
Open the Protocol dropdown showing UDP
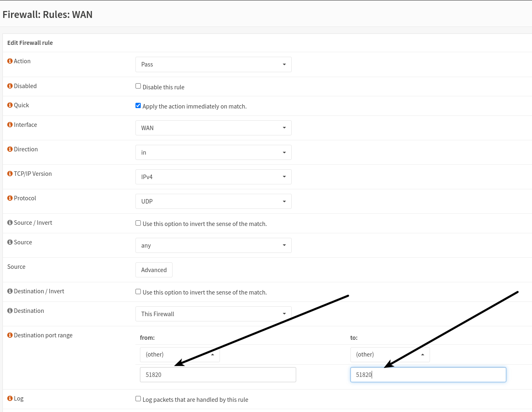tap(213, 202)
